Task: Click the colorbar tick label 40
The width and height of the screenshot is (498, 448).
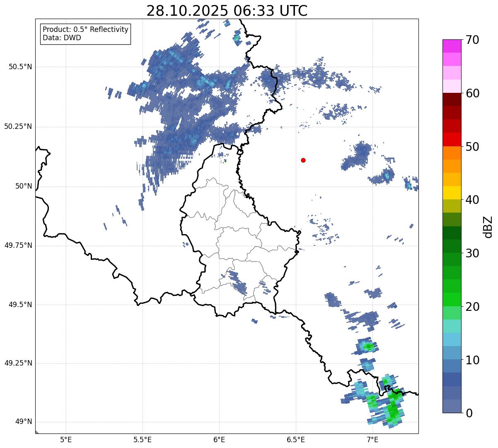Action: click(x=472, y=200)
